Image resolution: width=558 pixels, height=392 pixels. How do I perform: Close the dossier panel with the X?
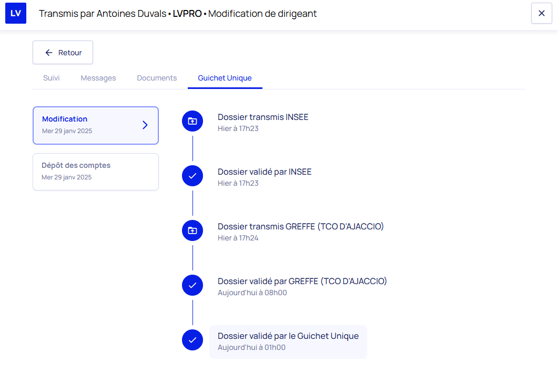pos(541,13)
